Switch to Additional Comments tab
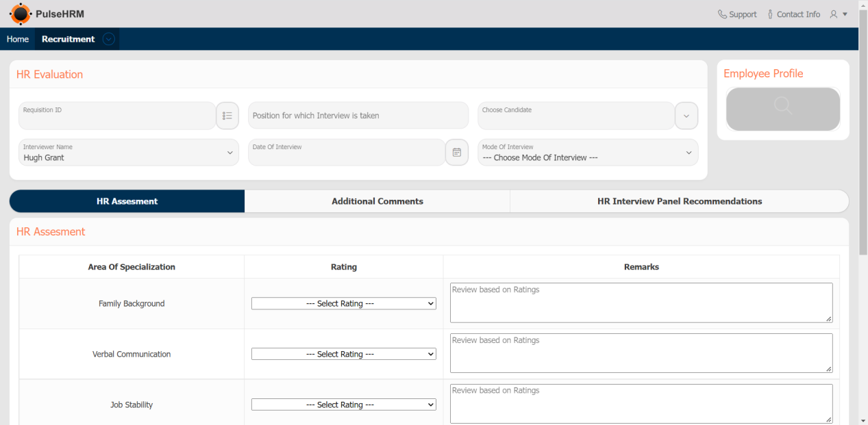 [377, 201]
